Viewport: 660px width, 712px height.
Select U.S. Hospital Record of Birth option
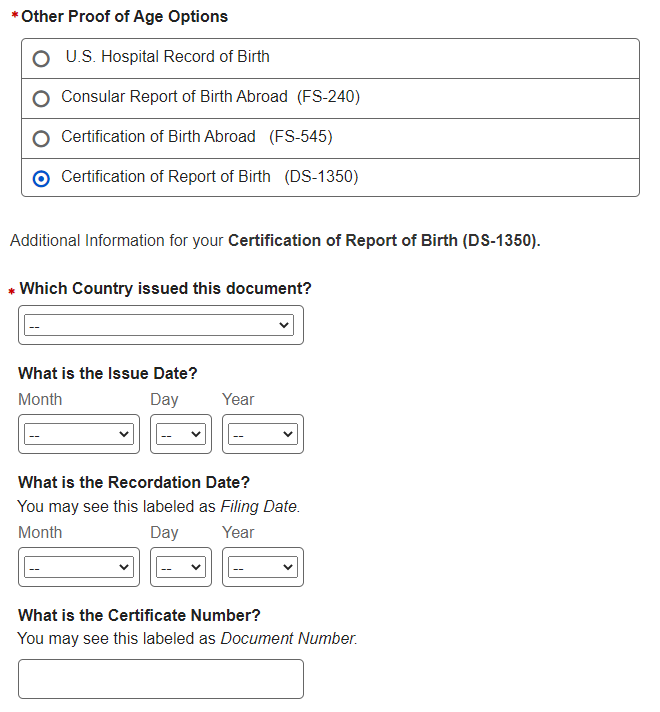[x=41, y=59]
